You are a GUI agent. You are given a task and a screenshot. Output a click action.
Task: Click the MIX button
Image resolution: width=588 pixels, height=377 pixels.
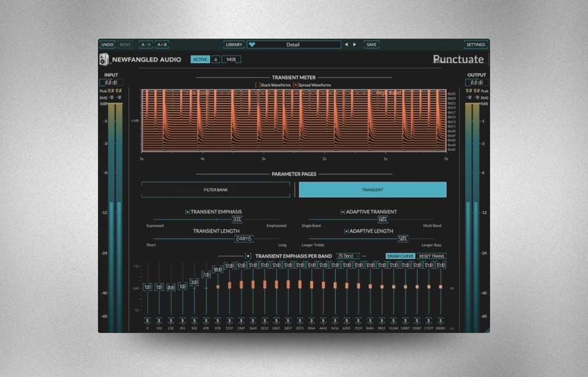(232, 59)
